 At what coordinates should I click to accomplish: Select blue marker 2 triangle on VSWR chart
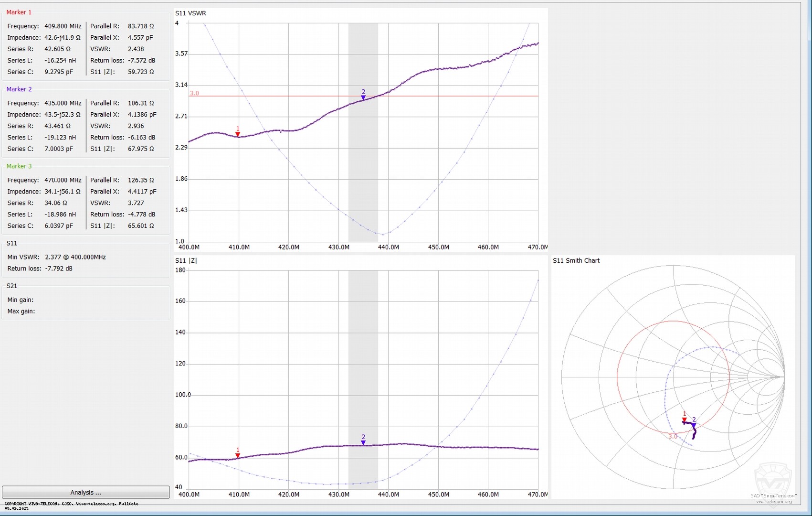point(363,97)
